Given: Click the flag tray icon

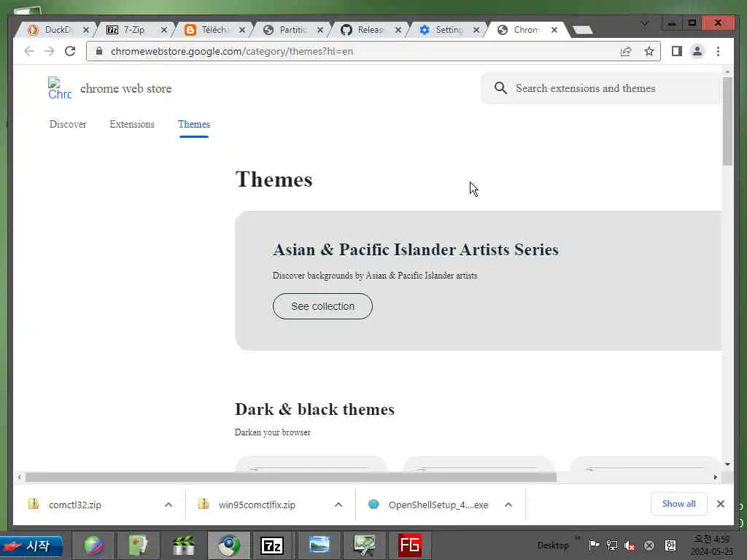Looking at the screenshot, I should tap(594, 545).
